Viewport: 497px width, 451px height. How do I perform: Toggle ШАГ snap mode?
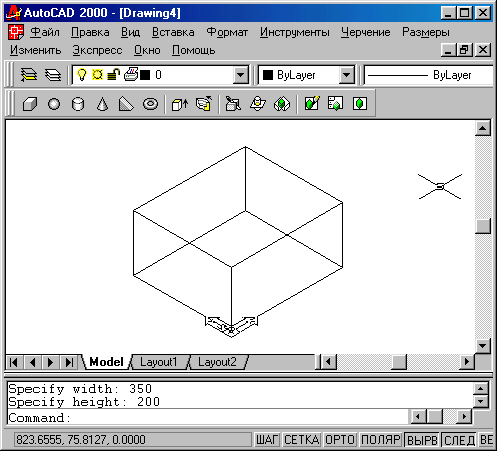tap(267, 440)
